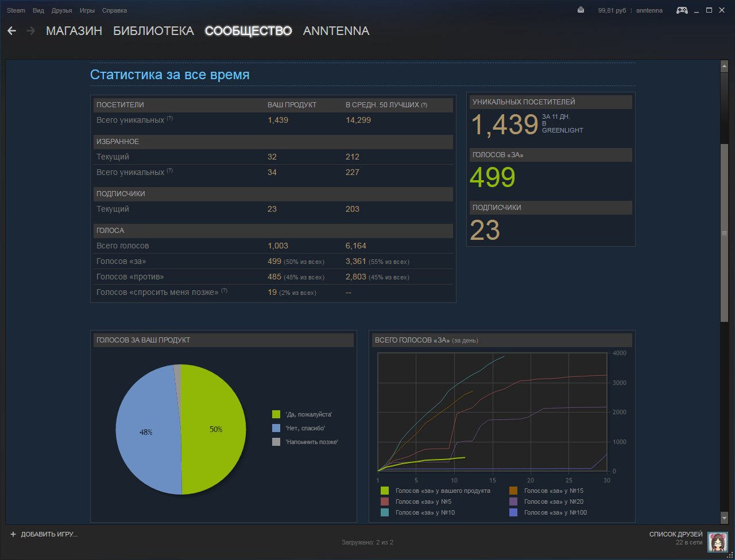Open the Друзья menu
The width and height of the screenshot is (735, 560).
coord(61,10)
